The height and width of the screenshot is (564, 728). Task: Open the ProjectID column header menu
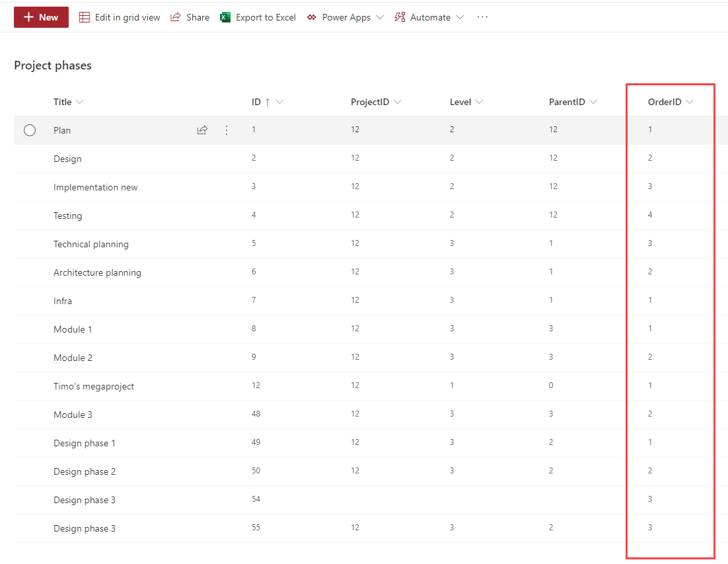pyautogui.click(x=397, y=102)
